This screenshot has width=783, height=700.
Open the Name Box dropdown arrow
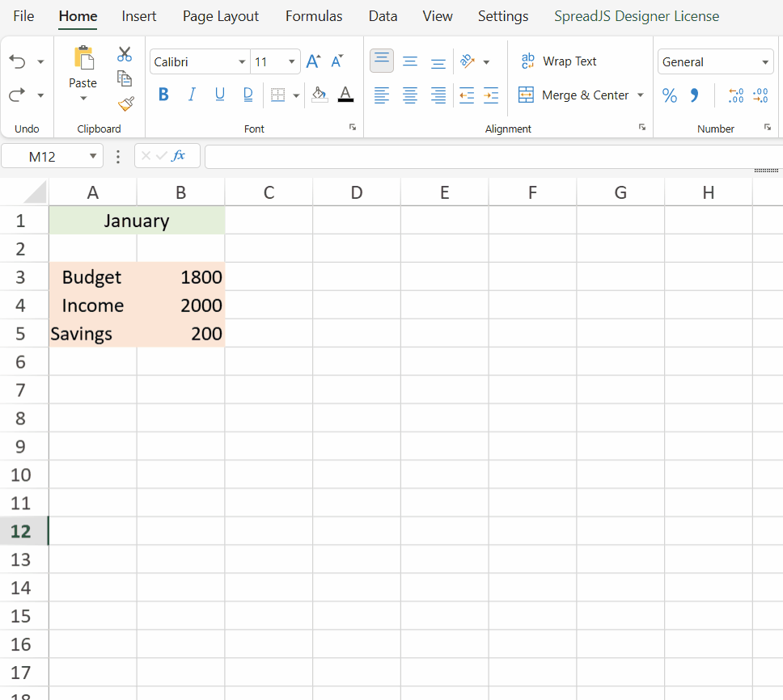pos(93,156)
